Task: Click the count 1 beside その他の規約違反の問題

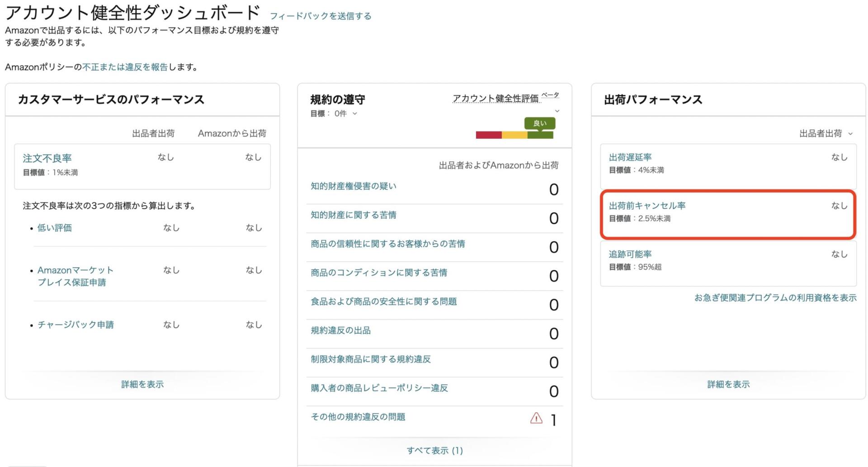Action: [x=553, y=420]
